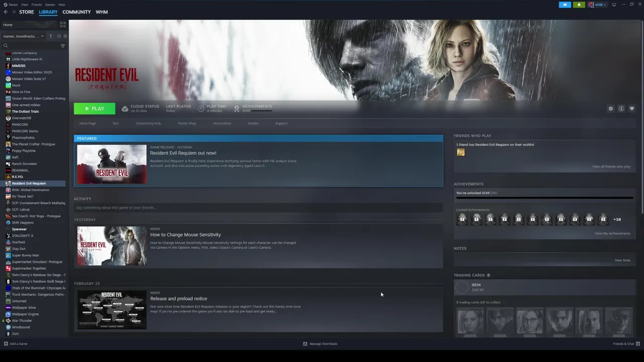Image resolution: width=644 pixels, height=362 pixels.
Task: Open the Store Page link
Action: (88, 123)
